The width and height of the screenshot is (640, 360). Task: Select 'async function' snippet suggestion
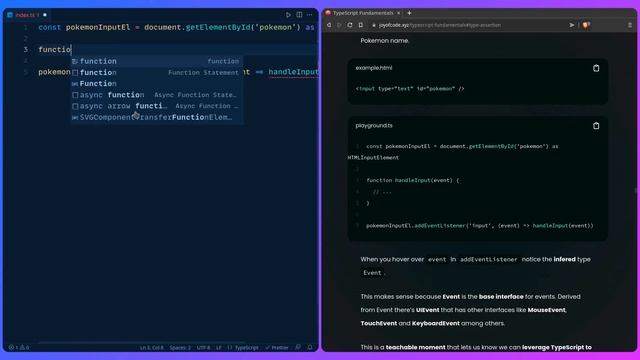[x=157, y=95]
